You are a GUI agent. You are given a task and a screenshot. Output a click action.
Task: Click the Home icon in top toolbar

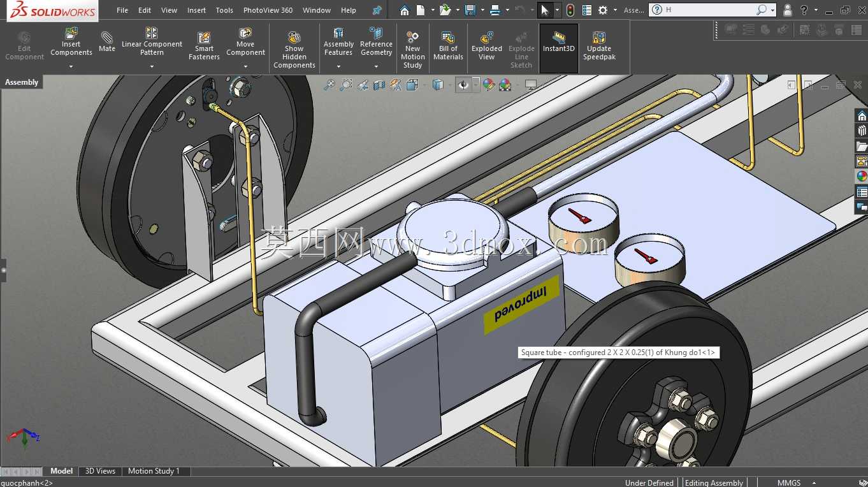click(404, 10)
